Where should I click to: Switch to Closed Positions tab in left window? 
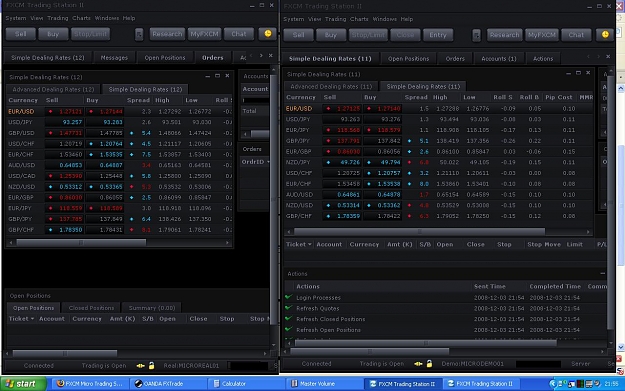91,308
